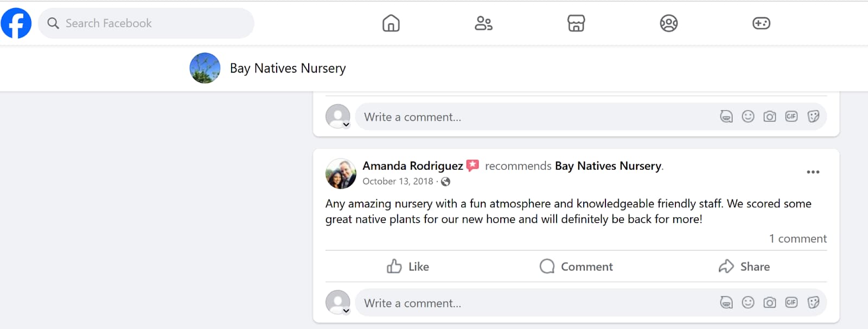Screen dimensions: 868x329
Task: Open the Gaming icon
Action: 761,23
